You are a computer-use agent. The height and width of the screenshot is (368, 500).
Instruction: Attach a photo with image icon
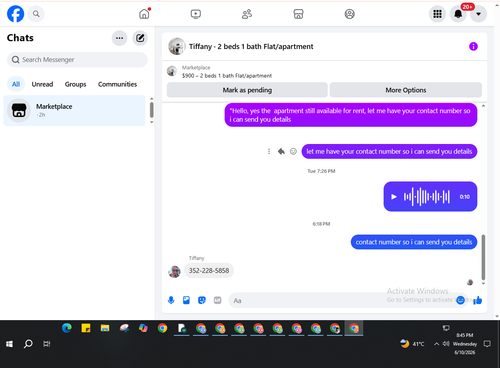click(186, 300)
